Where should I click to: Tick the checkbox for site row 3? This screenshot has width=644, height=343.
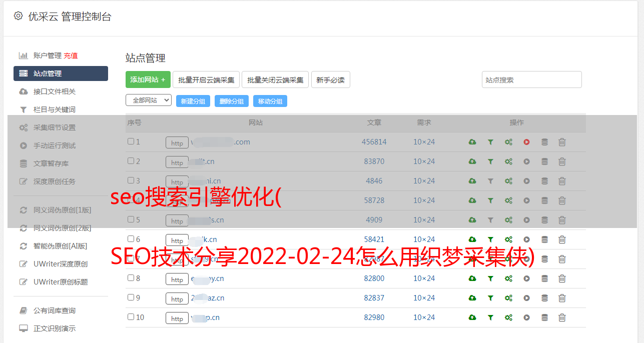(131, 180)
